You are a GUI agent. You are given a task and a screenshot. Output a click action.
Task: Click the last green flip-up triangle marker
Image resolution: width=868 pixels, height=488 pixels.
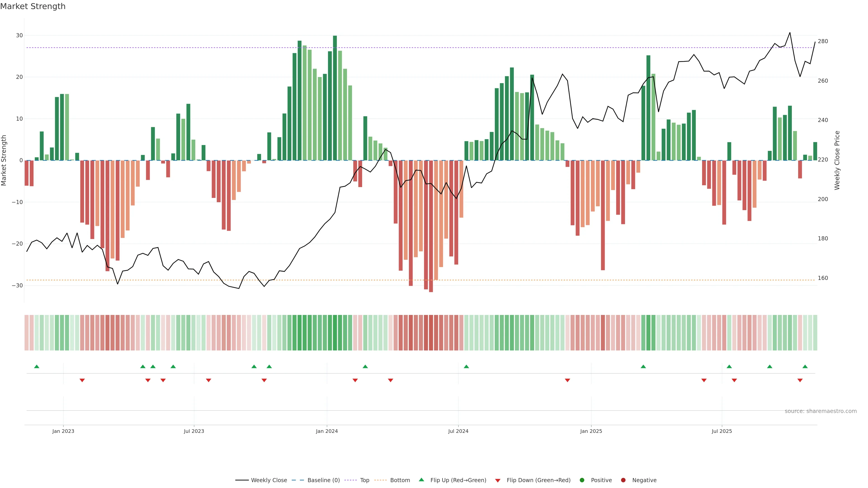(805, 366)
